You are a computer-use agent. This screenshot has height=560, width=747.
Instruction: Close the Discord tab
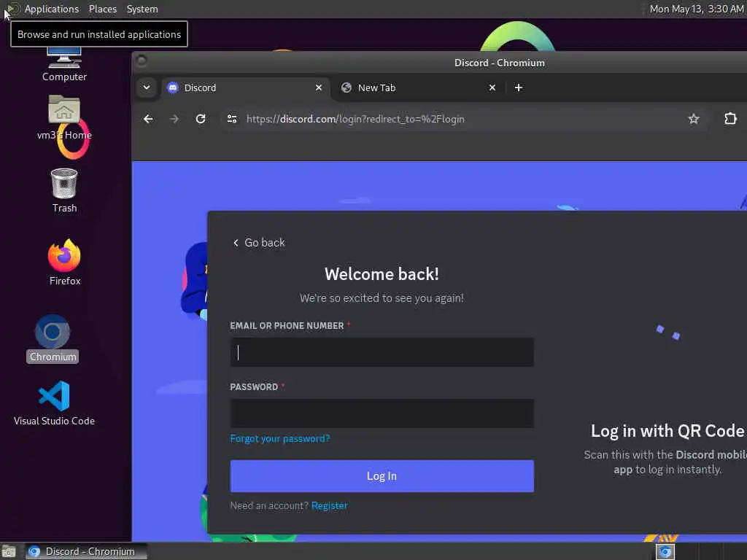click(319, 87)
